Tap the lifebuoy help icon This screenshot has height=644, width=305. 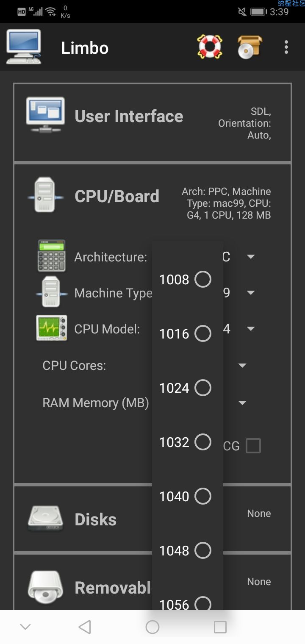(210, 47)
